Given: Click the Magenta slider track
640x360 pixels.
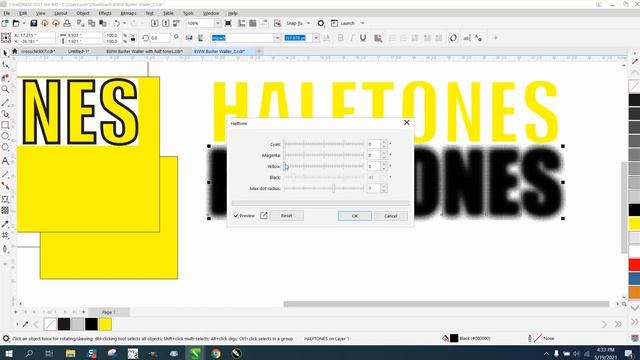Looking at the screenshot, I should (x=324, y=155).
